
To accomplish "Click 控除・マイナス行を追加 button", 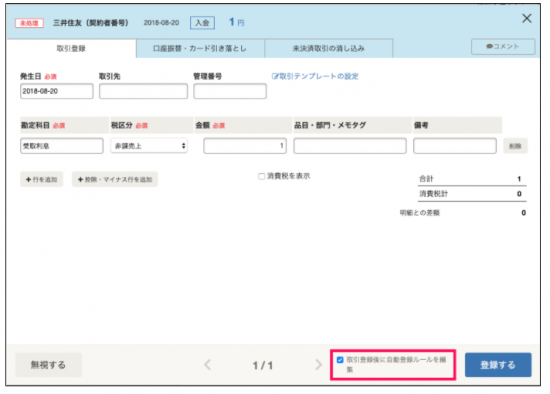I will pos(115,179).
